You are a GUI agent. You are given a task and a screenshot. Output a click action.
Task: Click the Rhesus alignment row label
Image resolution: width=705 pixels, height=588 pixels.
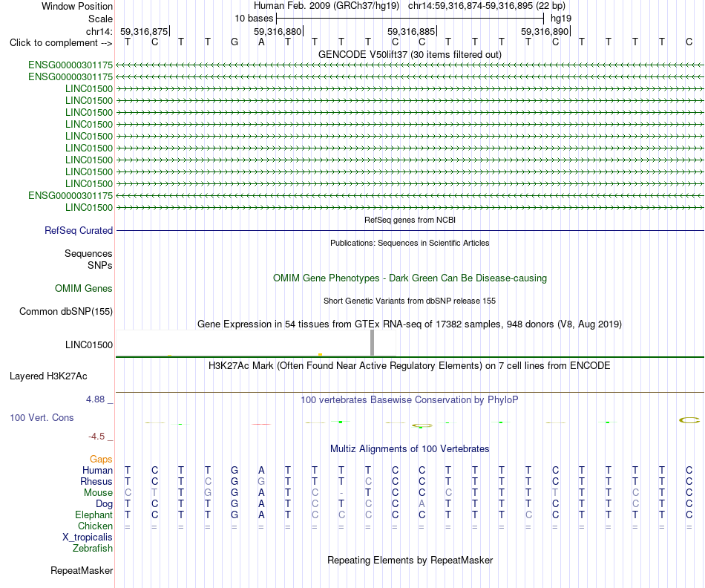click(96, 481)
